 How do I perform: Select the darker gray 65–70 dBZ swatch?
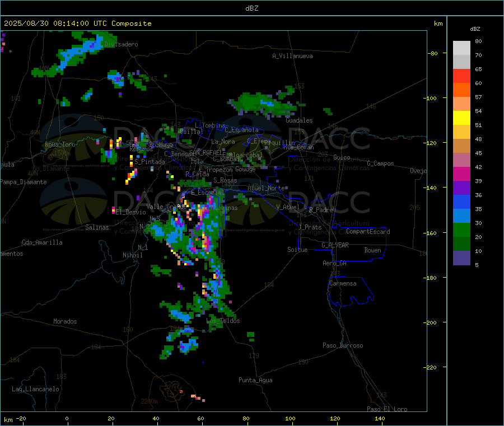click(x=461, y=62)
